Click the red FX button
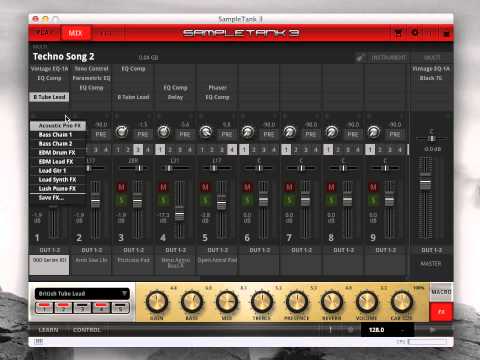 tap(441, 312)
